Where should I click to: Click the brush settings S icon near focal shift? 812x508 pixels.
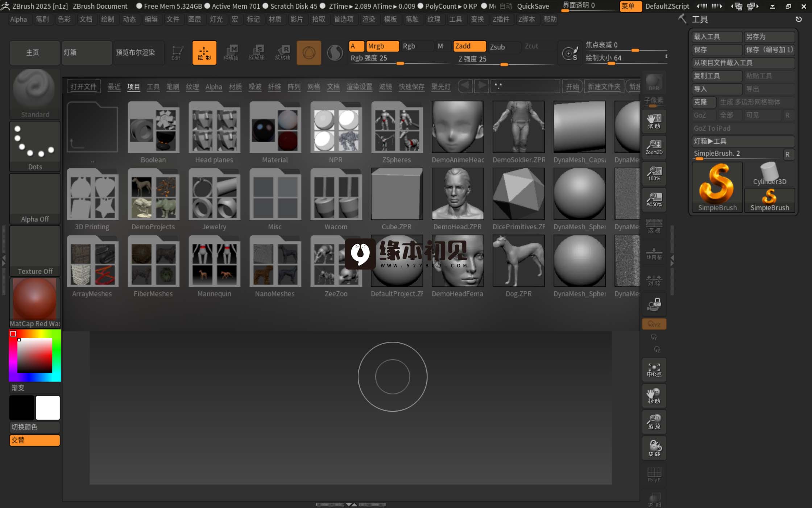coord(570,54)
